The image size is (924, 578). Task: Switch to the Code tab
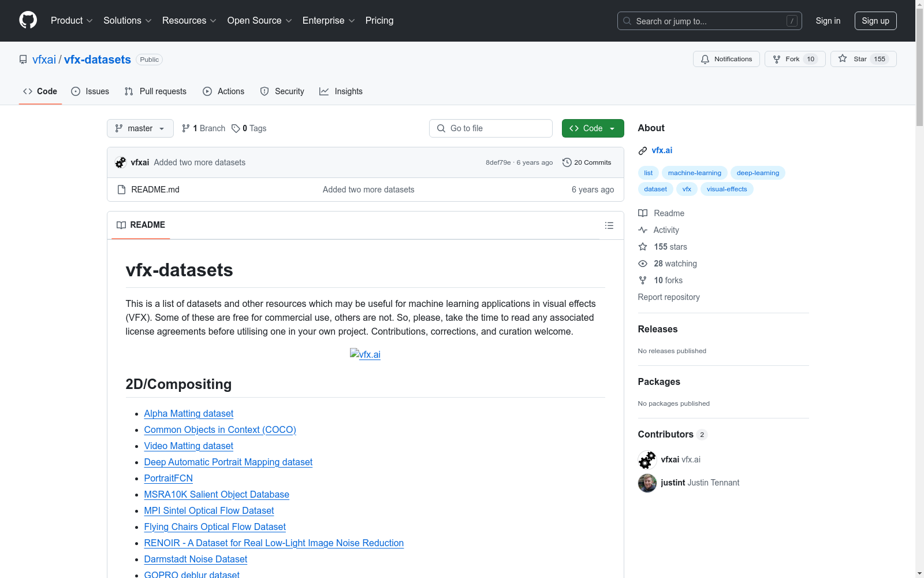pyautogui.click(x=40, y=91)
